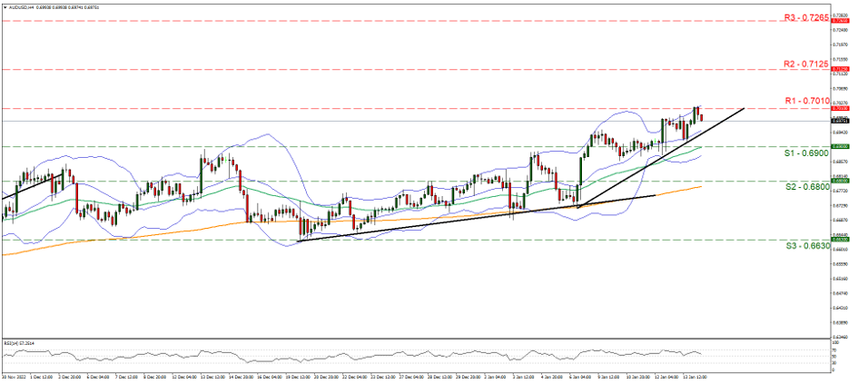The image size is (868, 384).
Task: Click the RSI 70 level scale label
Action: [x=836, y=350]
